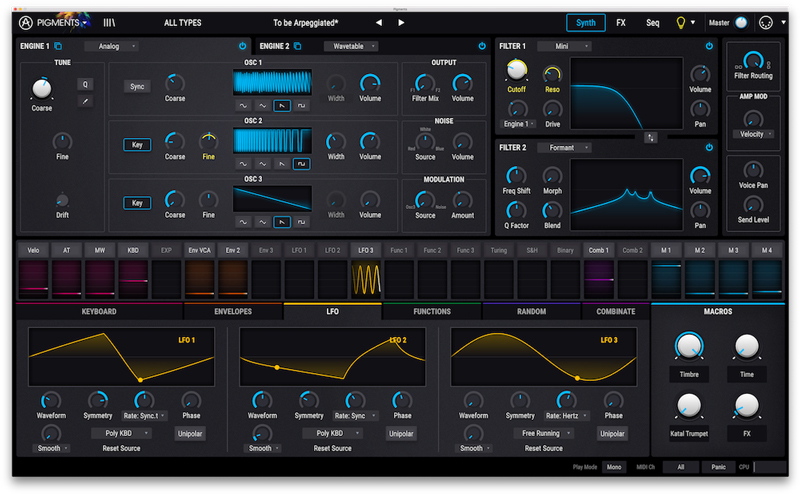Click the Q quantize button in Tune
Screen dimensions: 800x494
(85, 84)
